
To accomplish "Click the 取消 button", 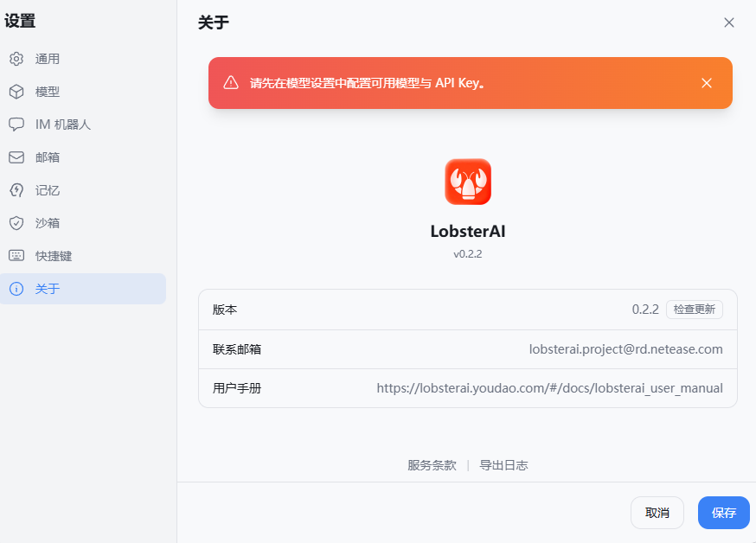I will [657, 513].
